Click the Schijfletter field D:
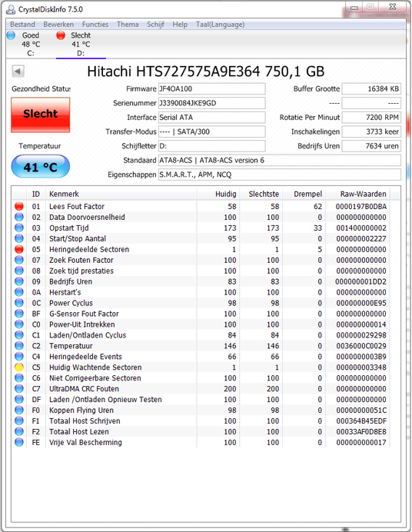 pos(211,146)
